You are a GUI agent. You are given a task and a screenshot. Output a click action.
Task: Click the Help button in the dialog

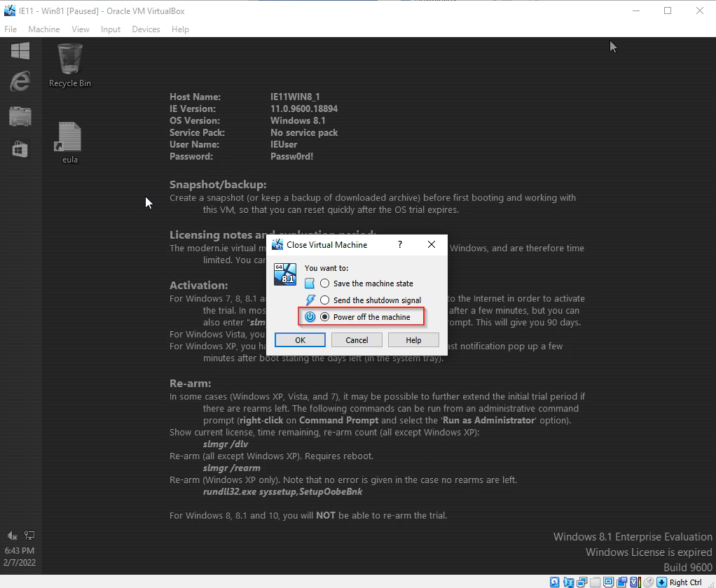coord(413,340)
